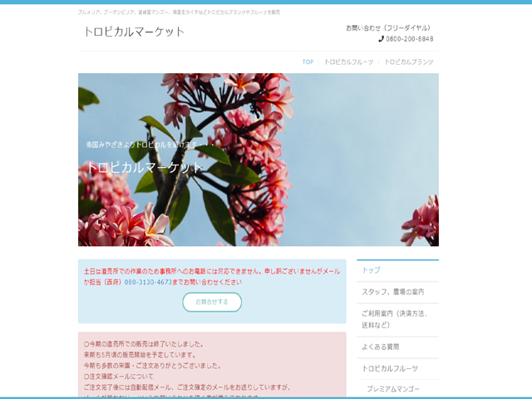This screenshot has width=532, height=399.
Task: Open スタッフ、農場の案内 sidebar item
Action: point(397,292)
